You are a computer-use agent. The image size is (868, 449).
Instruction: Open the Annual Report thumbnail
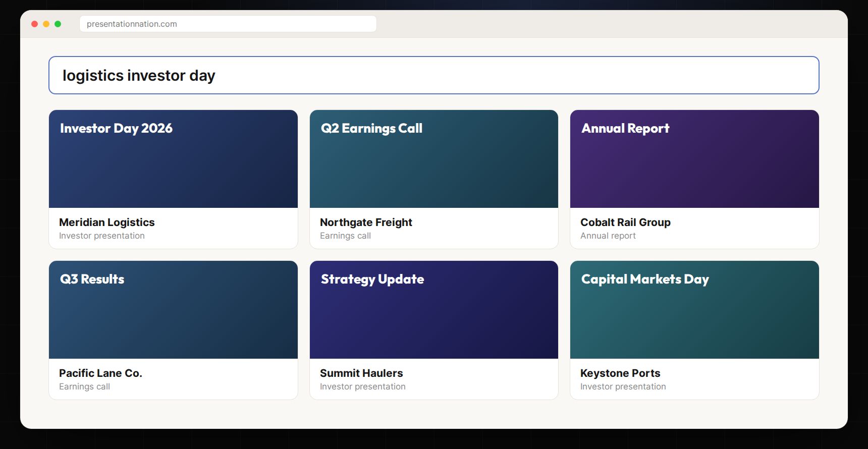point(694,159)
